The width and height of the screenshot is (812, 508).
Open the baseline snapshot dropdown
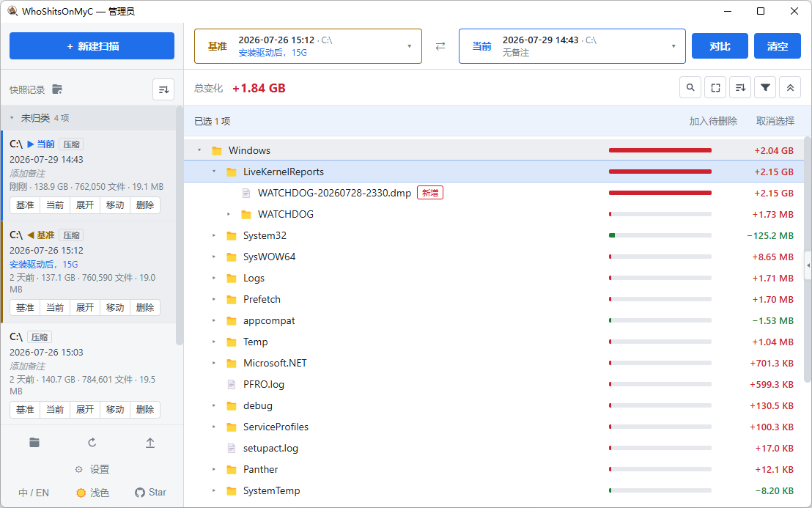click(x=308, y=46)
